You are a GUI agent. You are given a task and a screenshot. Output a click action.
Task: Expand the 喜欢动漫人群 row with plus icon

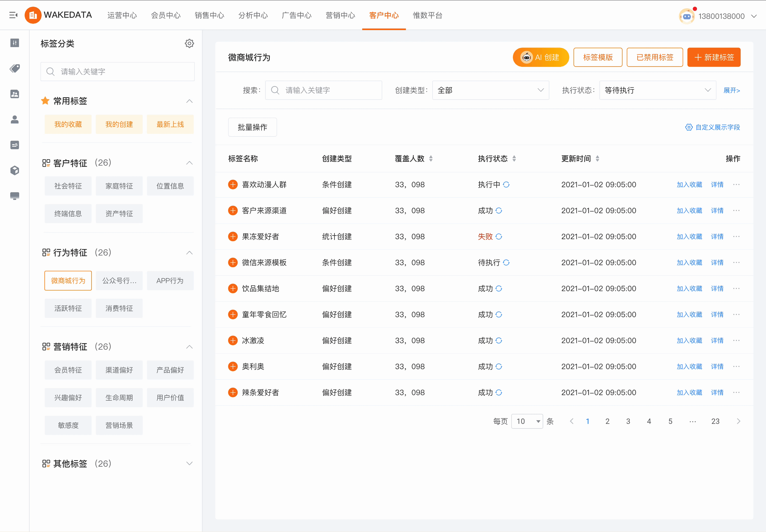pyautogui.click(x=232, y=184)
